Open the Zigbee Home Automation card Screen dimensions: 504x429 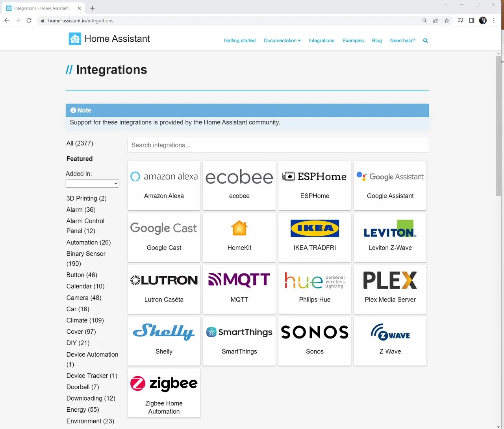[x=164, y=393]
